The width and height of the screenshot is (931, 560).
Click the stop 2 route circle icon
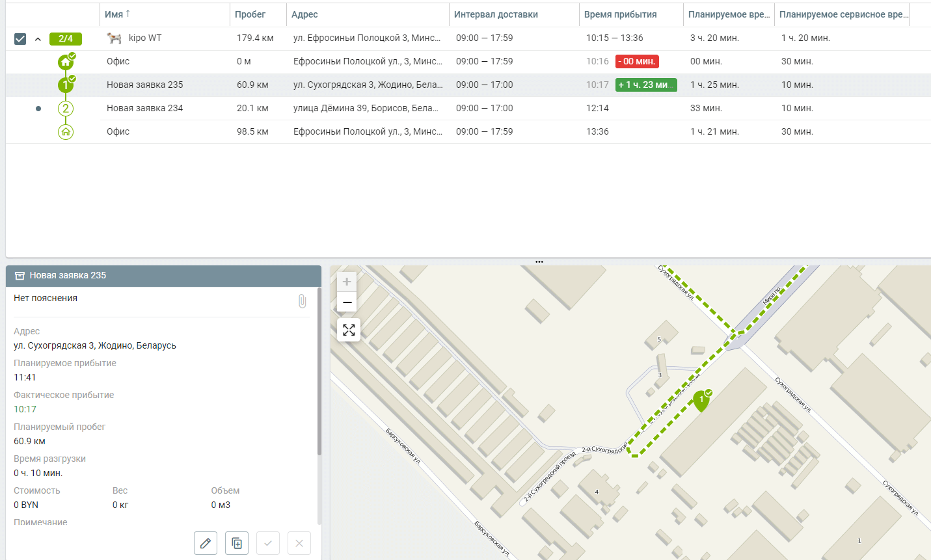[65, 109]
